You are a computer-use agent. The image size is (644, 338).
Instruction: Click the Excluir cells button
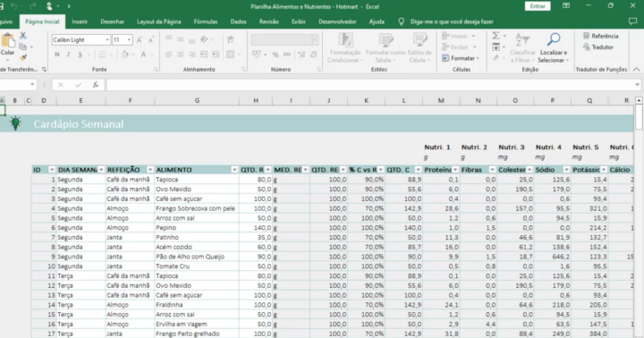coord(459,47)
